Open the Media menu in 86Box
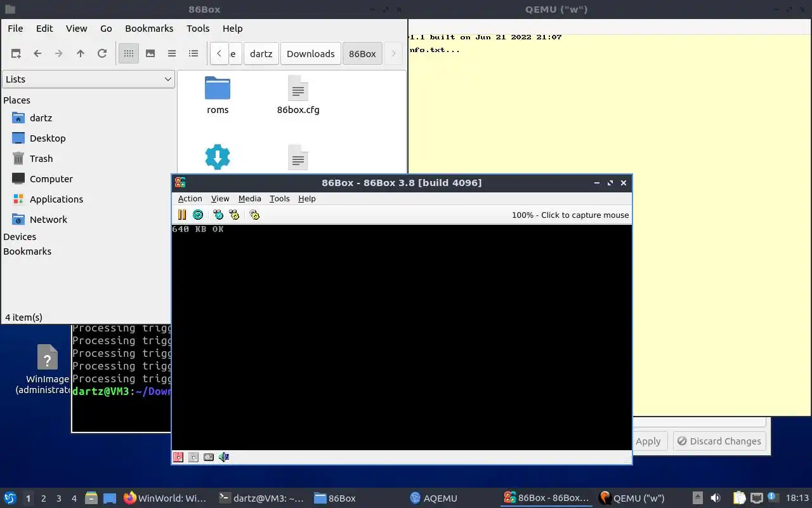 point(249,199)
